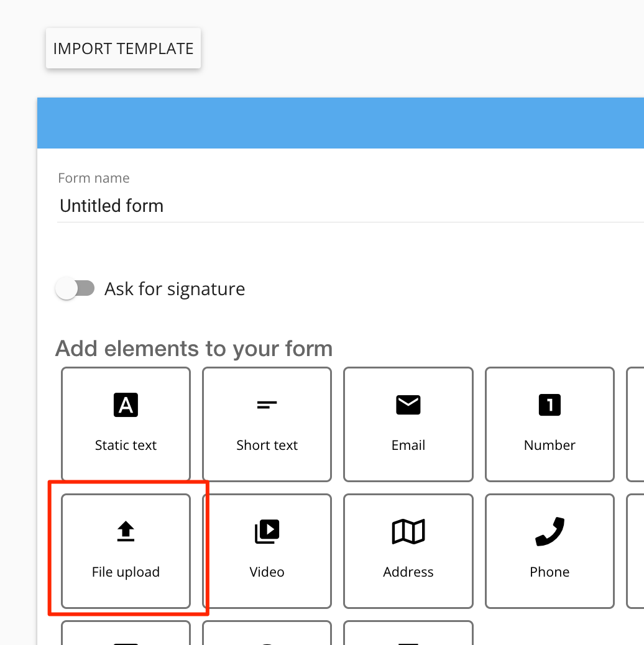Image resolution: width=644 pixels, height=645 pixels.
Task: Insert the Address map element
Action: pyautogui.click(x=408, y=551)
